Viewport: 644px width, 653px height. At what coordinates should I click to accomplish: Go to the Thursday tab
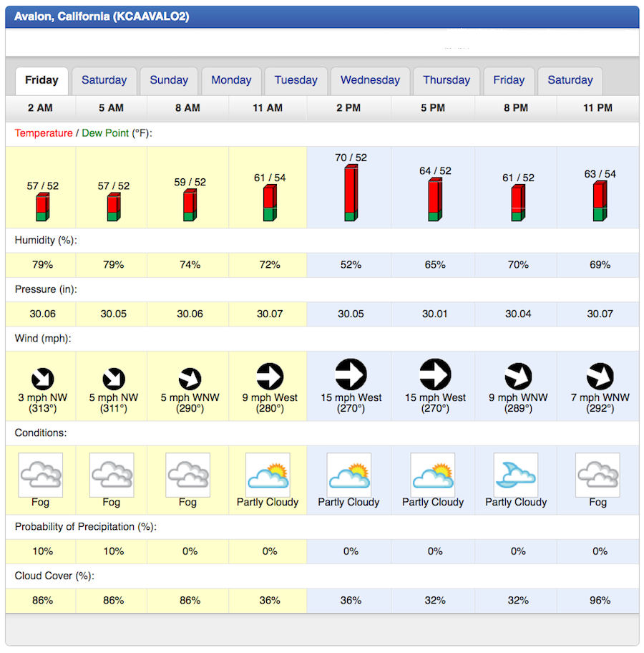[447, 80]
